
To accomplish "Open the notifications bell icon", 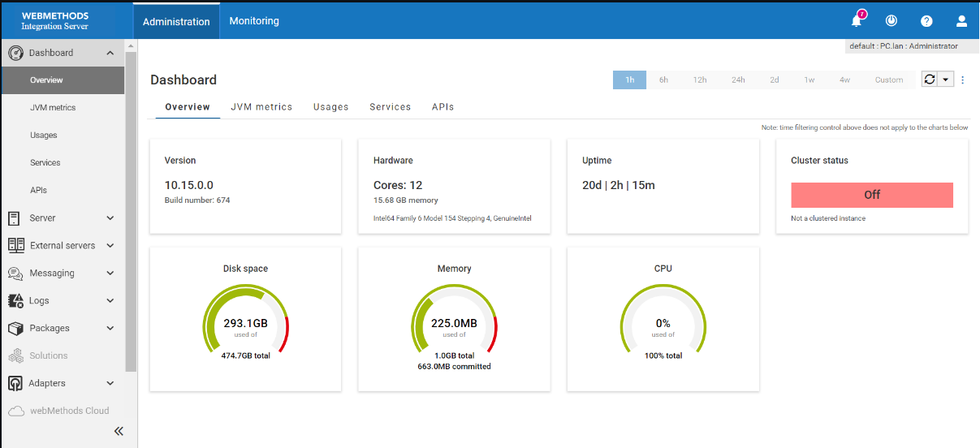I will coord(856,21).
